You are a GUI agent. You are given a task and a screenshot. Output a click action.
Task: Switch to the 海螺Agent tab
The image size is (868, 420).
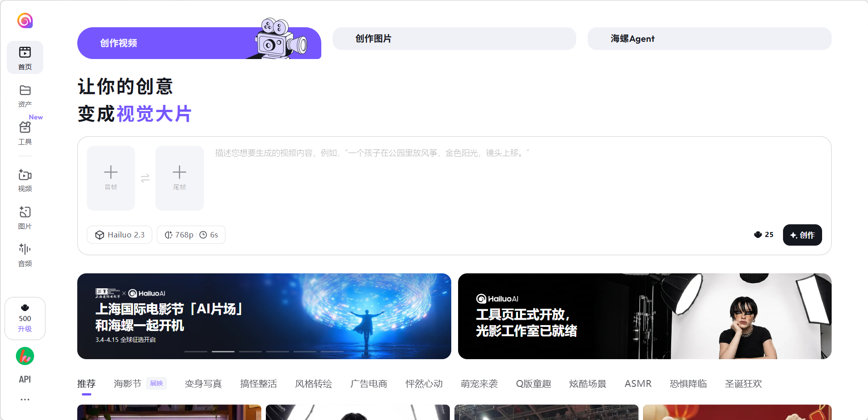coord(709,39)
